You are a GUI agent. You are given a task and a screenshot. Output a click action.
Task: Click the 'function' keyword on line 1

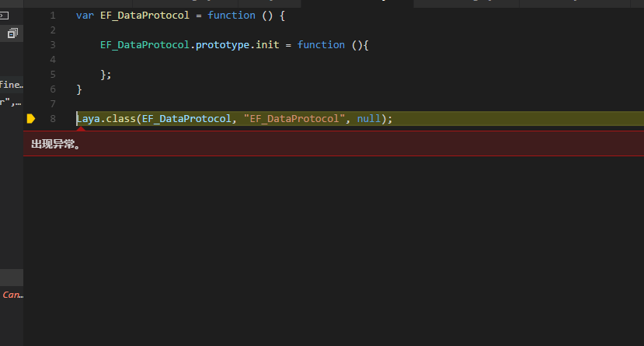click(x=231, y=16)
